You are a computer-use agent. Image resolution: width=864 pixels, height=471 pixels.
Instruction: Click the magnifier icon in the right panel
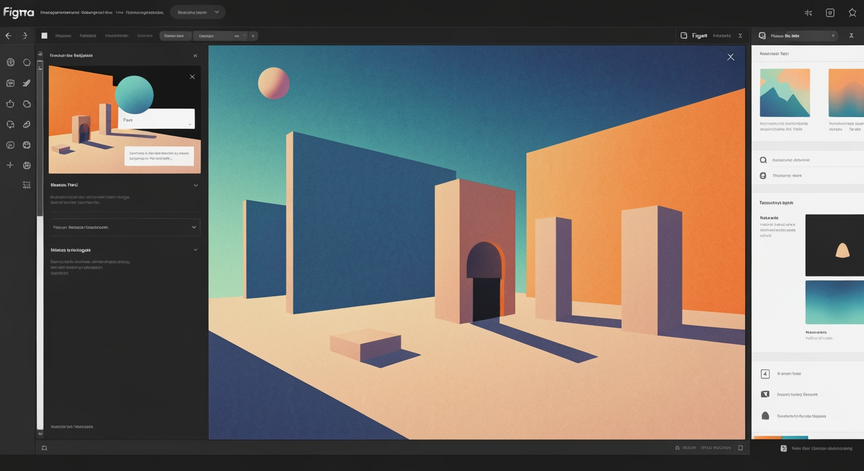click(x=763, y=160)
